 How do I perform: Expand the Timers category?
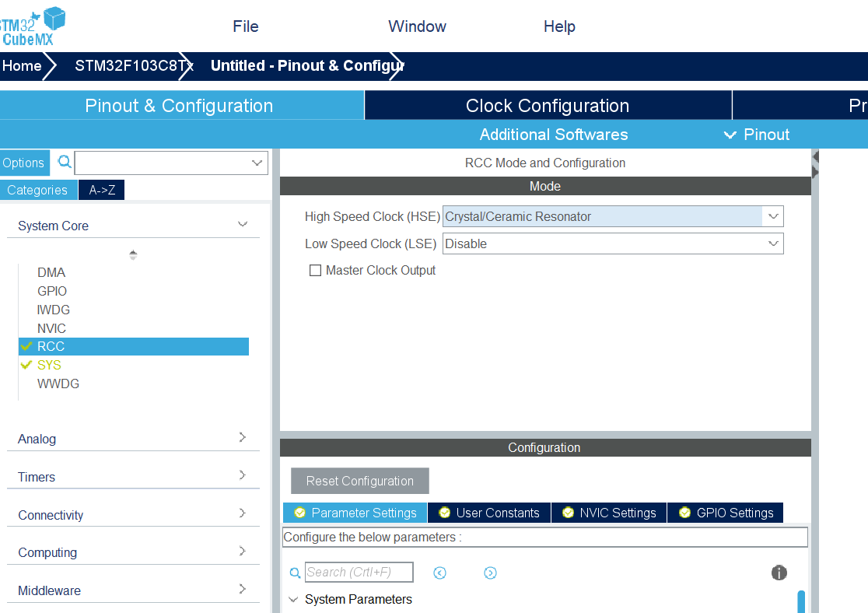243,475
